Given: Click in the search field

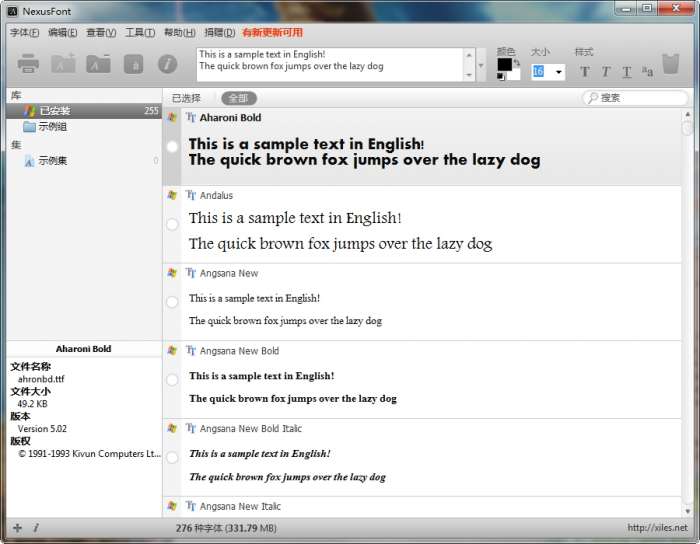Looking at the screenshot, I should (635, 98).
